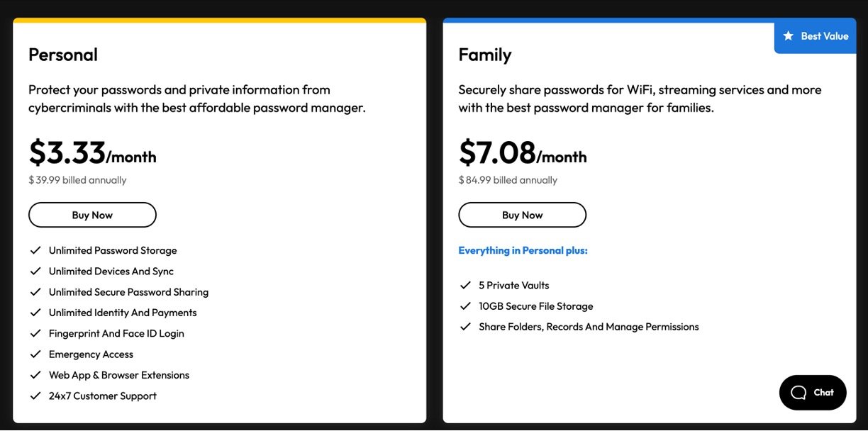
Task: Click the Everything in Personal plus link
Action: 523,250
